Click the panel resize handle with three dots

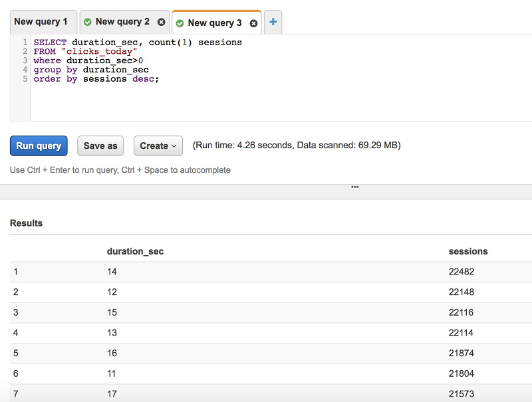[355, 187]
